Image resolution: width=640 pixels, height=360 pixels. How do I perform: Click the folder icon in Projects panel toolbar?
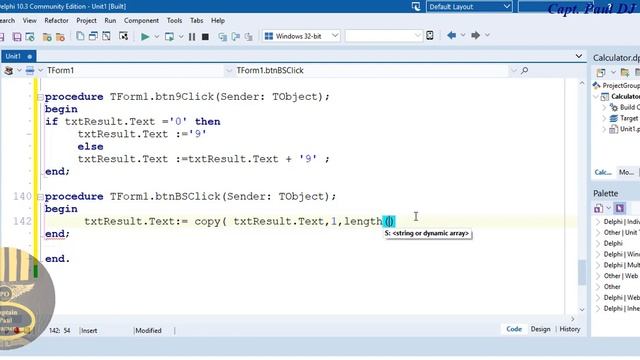click(x=624, y=73)
